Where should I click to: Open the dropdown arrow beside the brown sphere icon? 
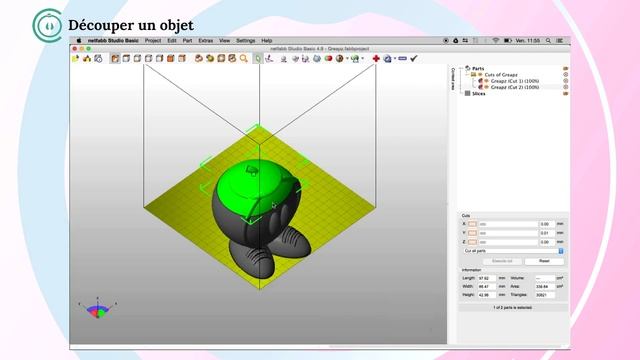coord(347,59)
